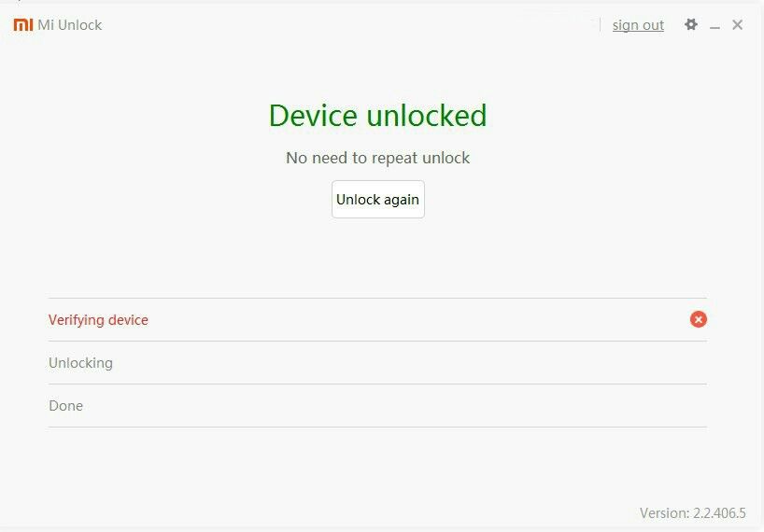The image size is (764, 532).
Task: Close the Mi Unlock window
Action: click(737, 25)
